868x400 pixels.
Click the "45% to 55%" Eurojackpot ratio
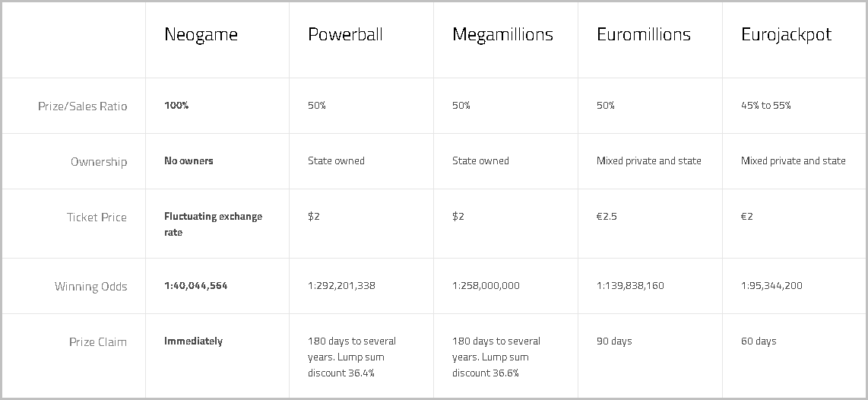tap(765, 105)
